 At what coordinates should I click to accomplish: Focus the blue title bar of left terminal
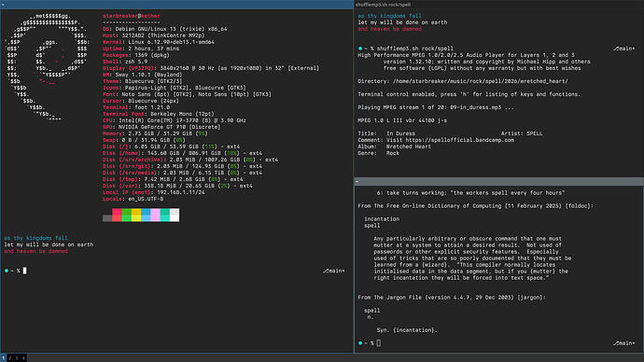tap(176, 5)
